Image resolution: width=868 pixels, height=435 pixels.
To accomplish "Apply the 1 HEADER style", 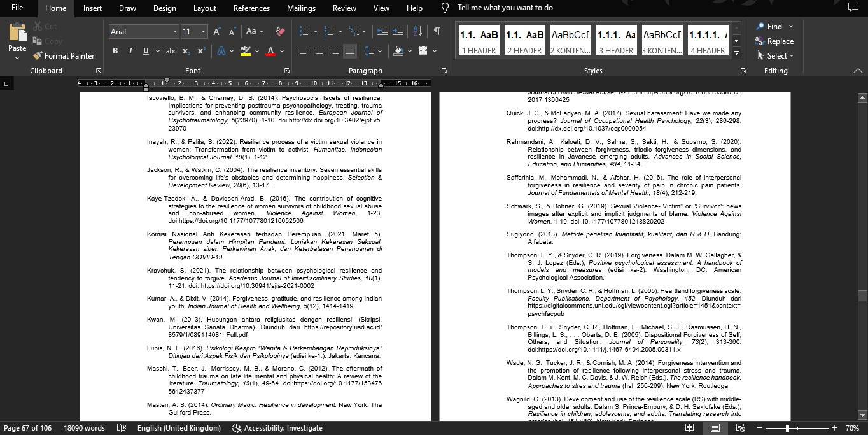I will (479, 41).
